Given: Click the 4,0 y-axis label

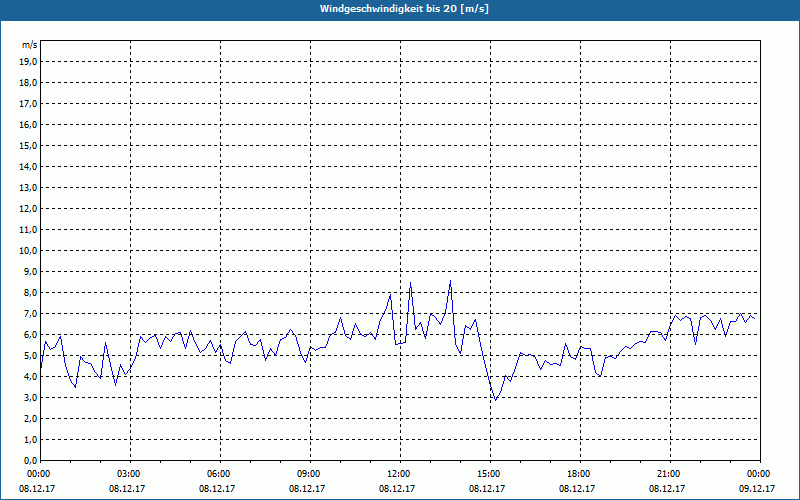Looking at the screenshot, I should 31,377.
